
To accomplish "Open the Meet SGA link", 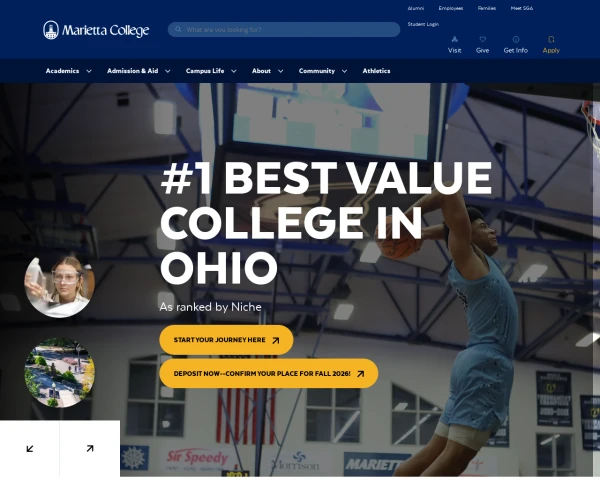I will pyautogui.click(x=522, y=8).
